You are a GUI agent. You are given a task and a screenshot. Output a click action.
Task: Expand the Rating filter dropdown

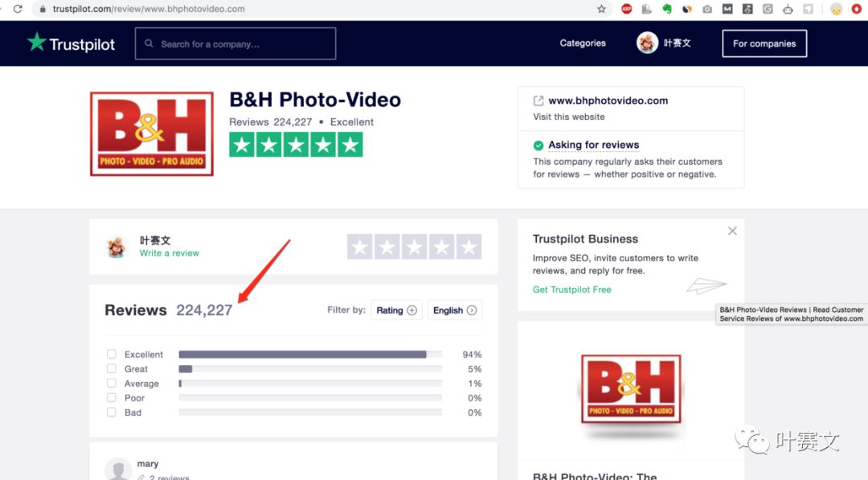tap(396, 310)
